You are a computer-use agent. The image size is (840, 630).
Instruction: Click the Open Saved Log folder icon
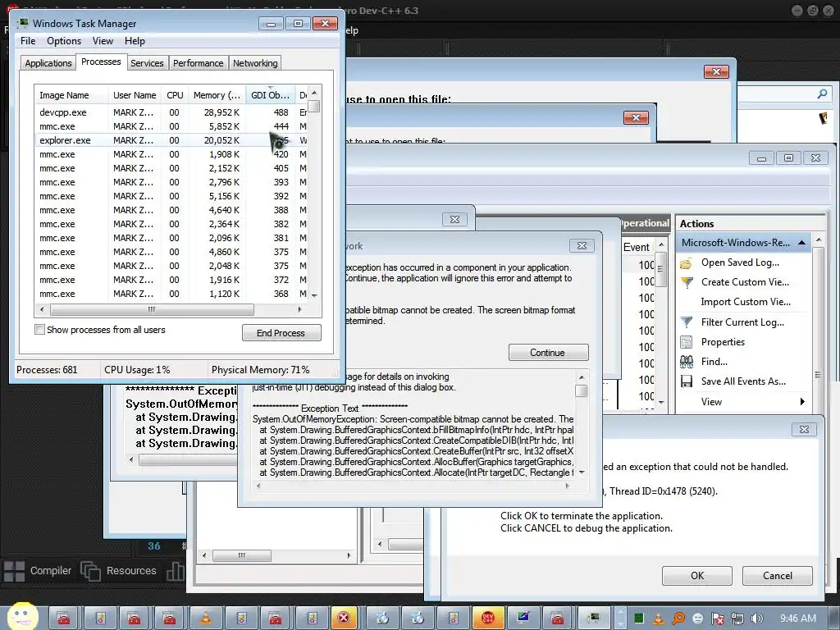[x=687, y=263]
